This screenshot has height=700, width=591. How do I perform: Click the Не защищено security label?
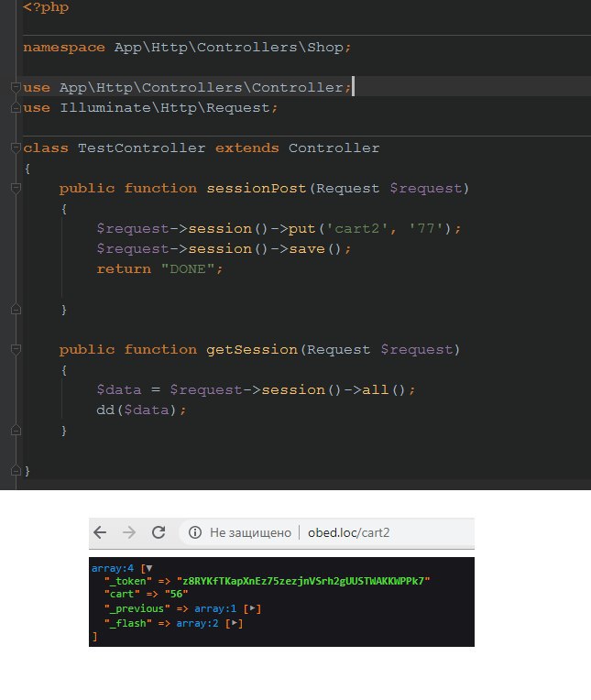250,532
